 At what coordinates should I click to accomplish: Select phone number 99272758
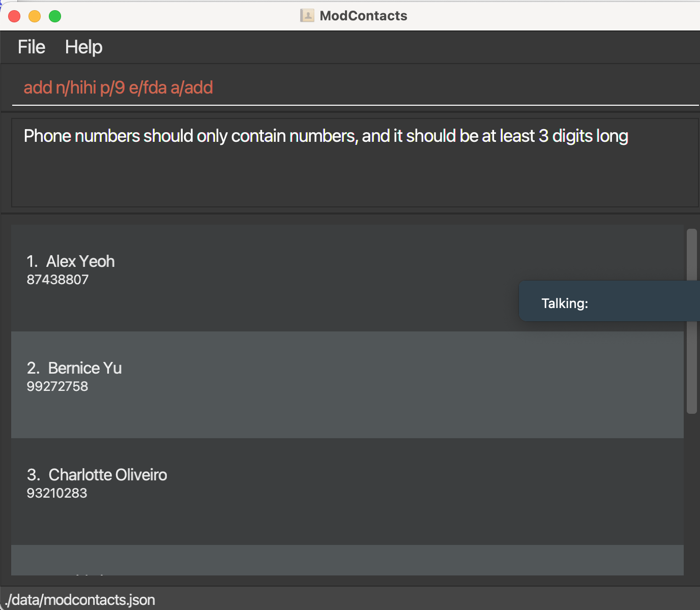[57, 386]
